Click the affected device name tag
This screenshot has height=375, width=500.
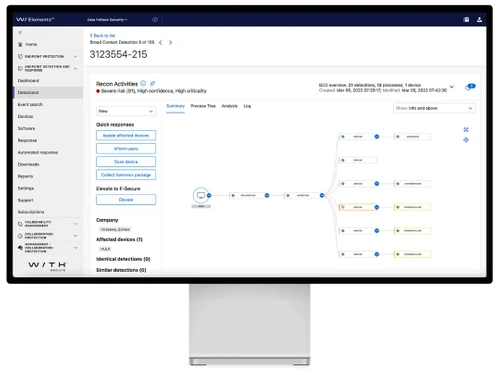[105, 249]
